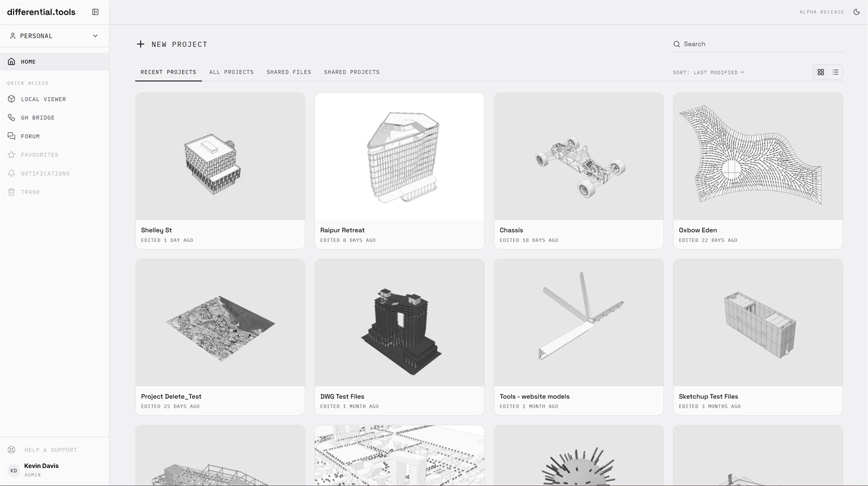Open Help & Support lifebuoy icon
Screen dimensions: 868x486
pos(11,450)
